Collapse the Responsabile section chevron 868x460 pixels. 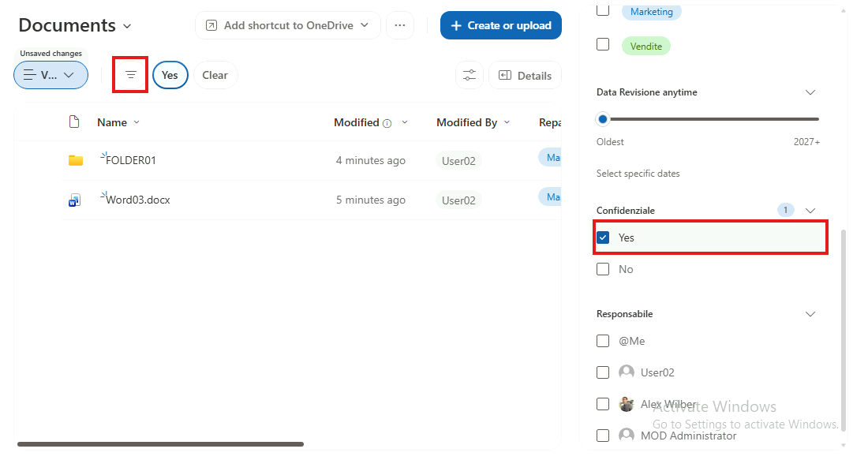coord(810,314)
